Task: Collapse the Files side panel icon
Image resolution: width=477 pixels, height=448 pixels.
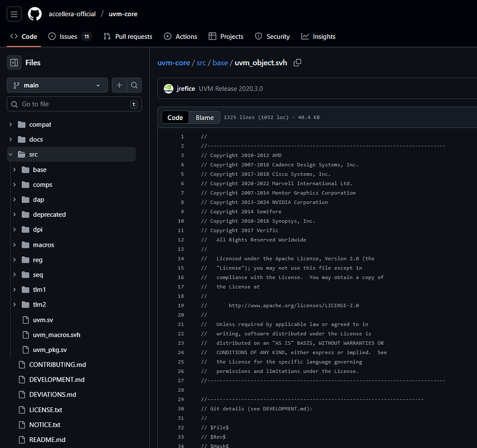Action: click(13, 63)
